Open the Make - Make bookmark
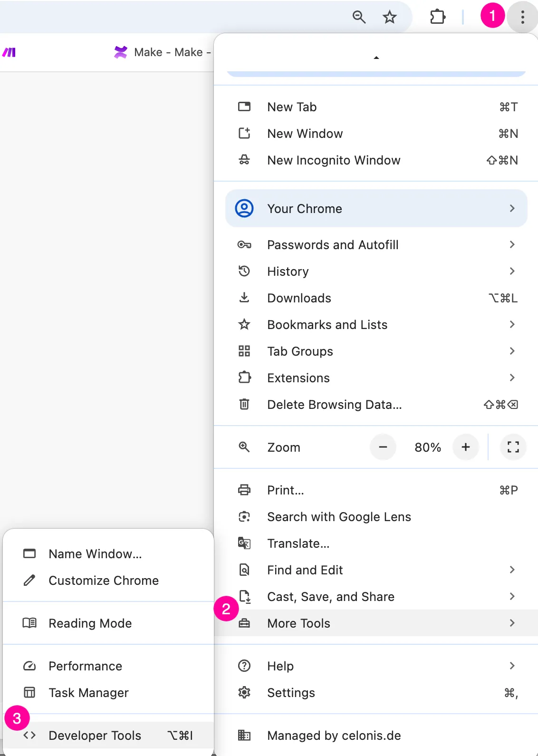538x756 pixels. [x=162, y=52]
